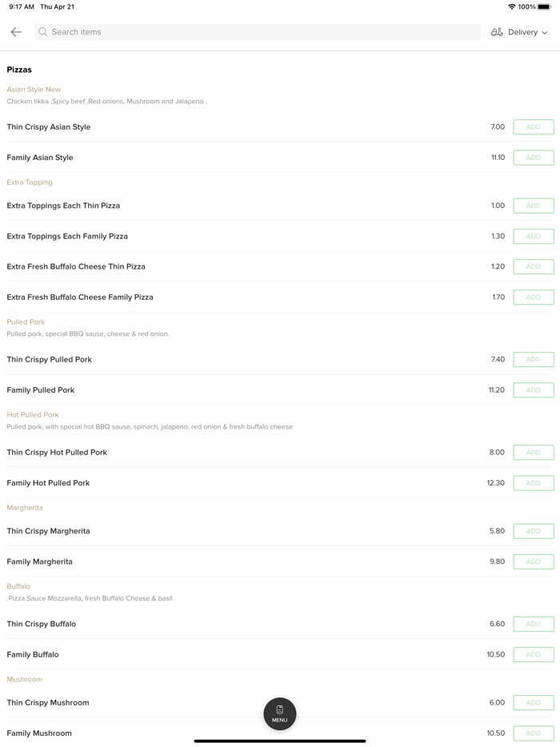This screenshot has height=747, width=560.
Task: Click the search magnifier icon
Action: pos(43,32)
